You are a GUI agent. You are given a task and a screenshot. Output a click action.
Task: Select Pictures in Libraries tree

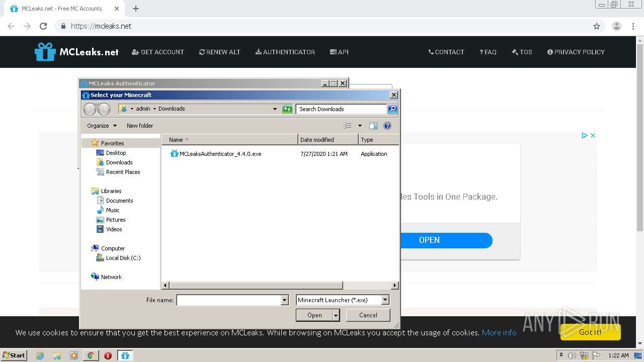click(116, 220)
